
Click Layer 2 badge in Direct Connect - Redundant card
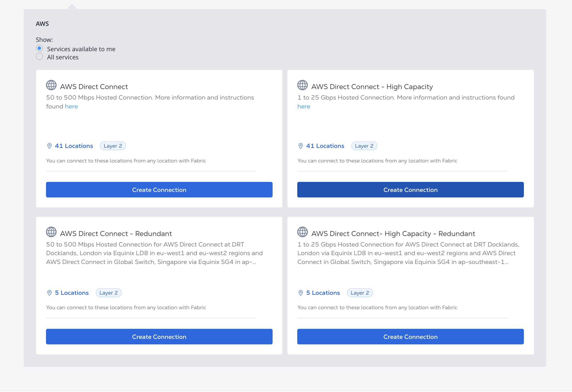click(x=109, y=293)
